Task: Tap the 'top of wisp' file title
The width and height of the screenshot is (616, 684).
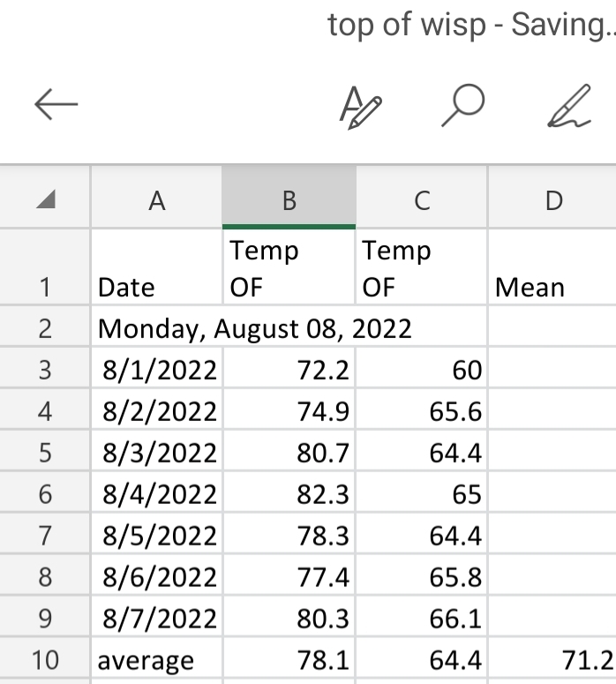Action: click(x=406, y=25)
